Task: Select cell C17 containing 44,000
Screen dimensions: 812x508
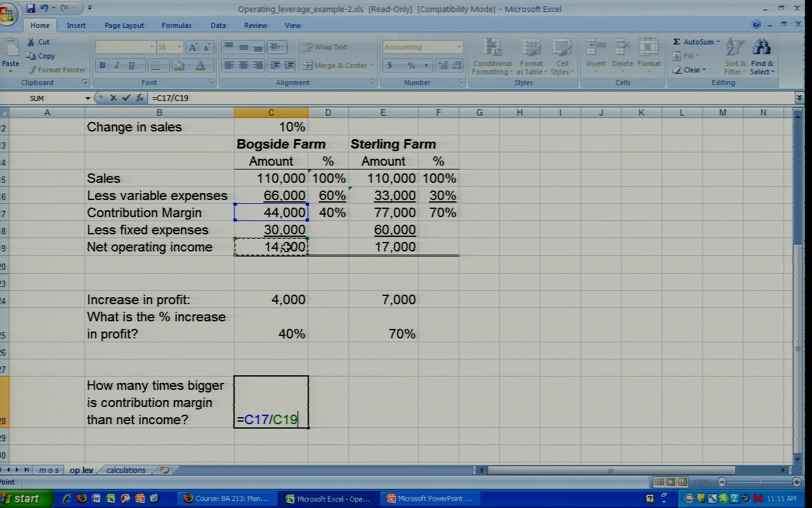Action: point(271,213)
